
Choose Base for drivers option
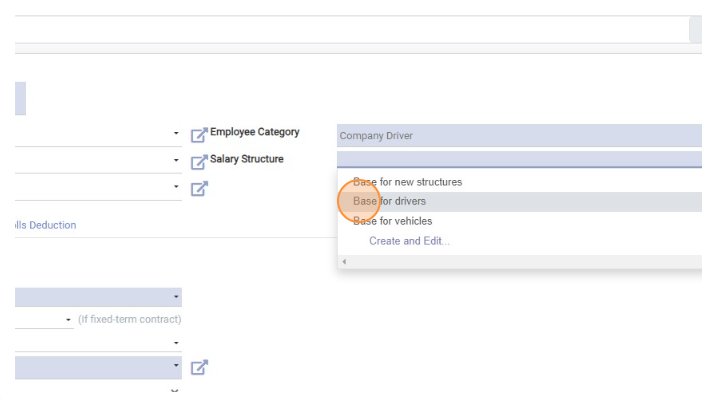389,201
